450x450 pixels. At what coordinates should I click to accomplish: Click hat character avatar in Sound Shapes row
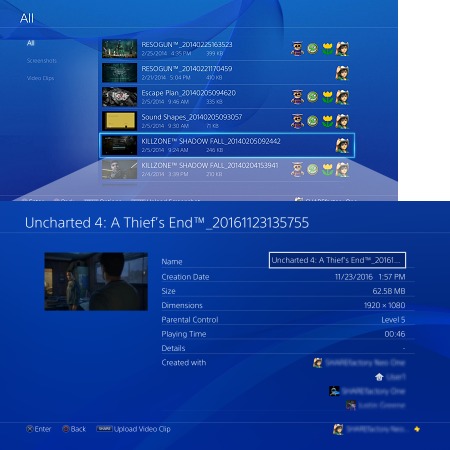[x=297, y=121]
